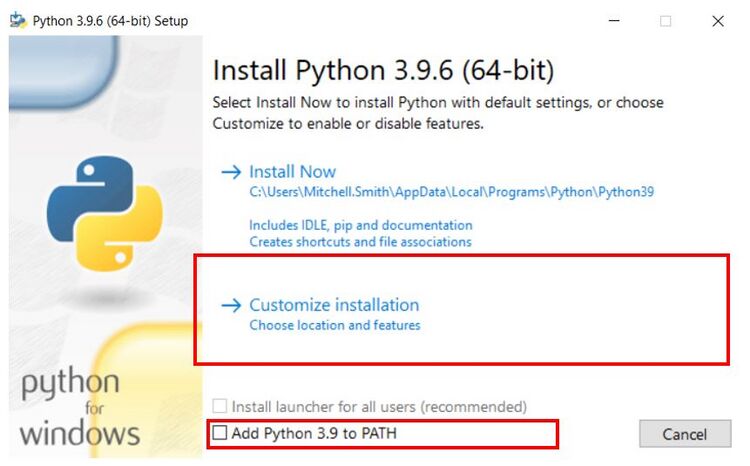This screenshot has height=466, width=750.
Task: Click the 'Install launcher for all users' label text
Action: coord(379,407)
